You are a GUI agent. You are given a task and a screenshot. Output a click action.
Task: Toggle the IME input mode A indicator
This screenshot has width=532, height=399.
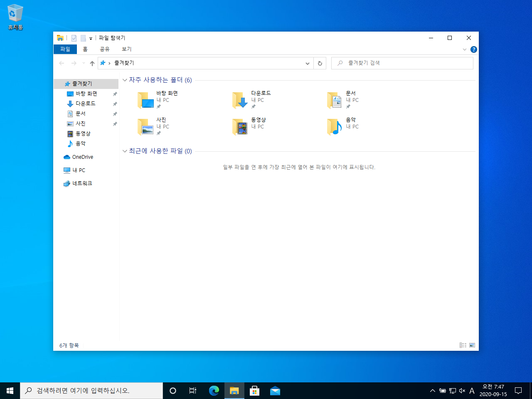click(x=472, y=391)
